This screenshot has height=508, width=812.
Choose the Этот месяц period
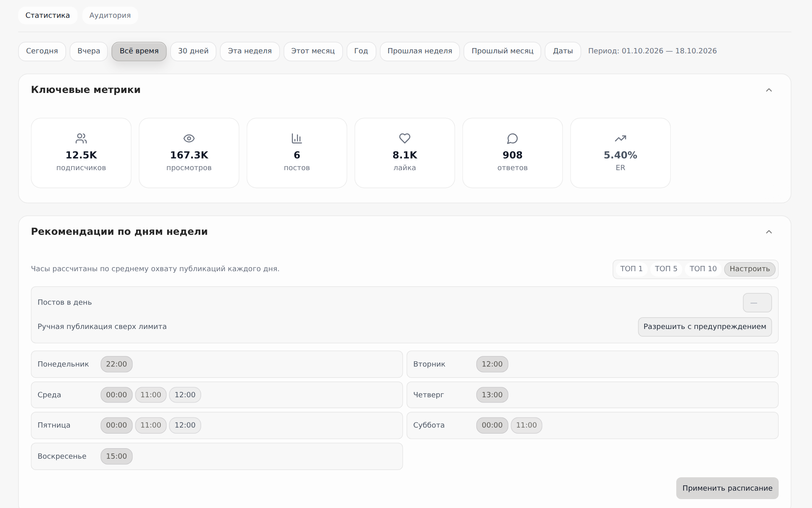[x=313, y=51]
